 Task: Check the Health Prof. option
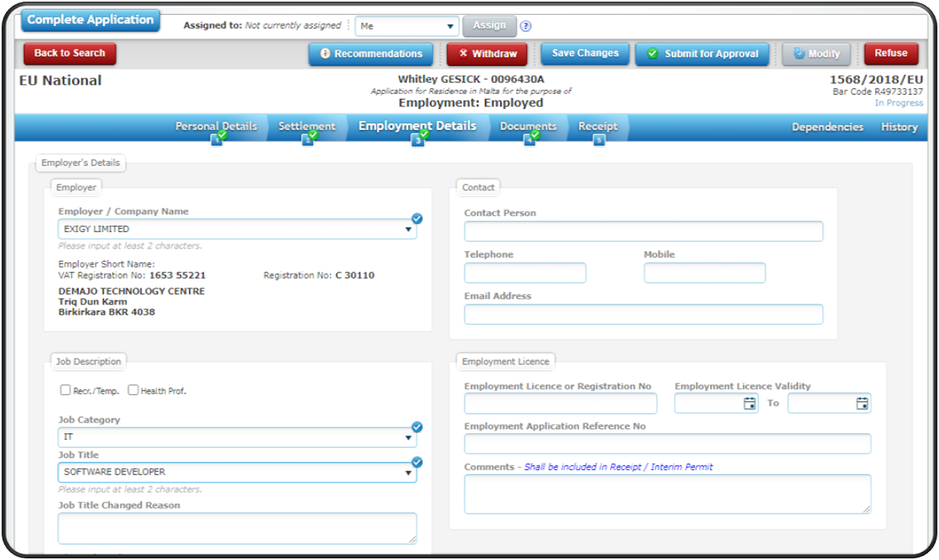pos(133,390)
